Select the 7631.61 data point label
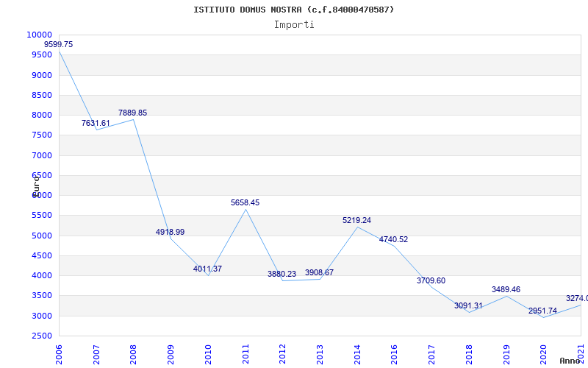The height and width of the screenshot is (368, 588). click(96, 123)
